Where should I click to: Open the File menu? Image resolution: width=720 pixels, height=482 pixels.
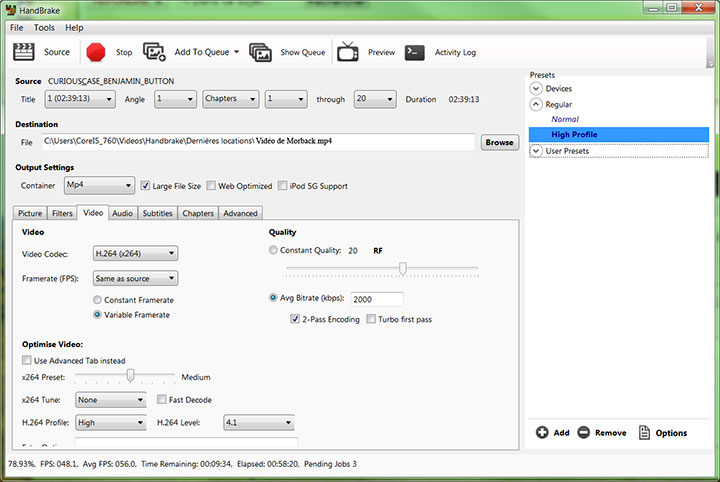click(17, 28)
